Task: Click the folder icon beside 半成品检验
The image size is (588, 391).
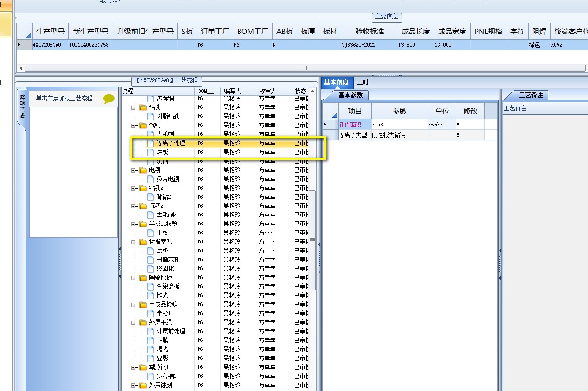Action: [x=143, y=224]
